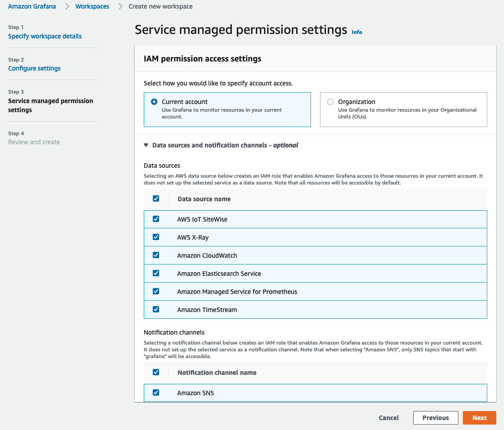Go to Step 2 Configure settings
Image resolution: width=504 pixels, height=430 pixels.
tap(34, 68)
